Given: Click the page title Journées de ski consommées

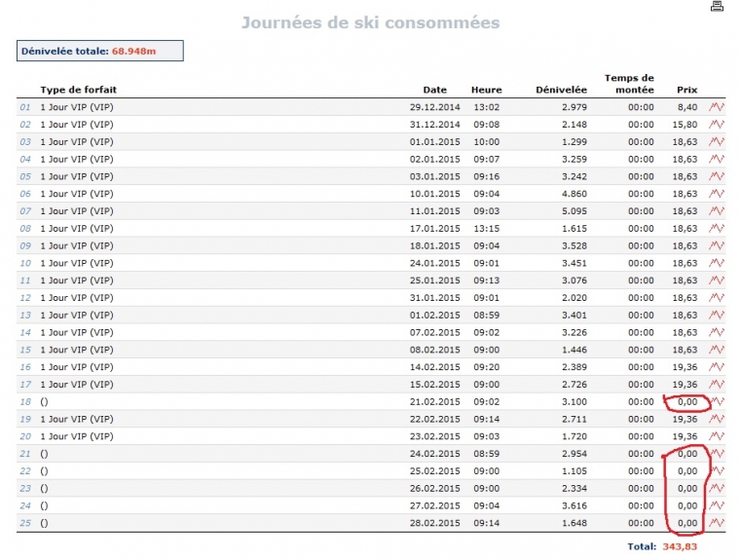Looking at the screenshot, I should [370, 22].
